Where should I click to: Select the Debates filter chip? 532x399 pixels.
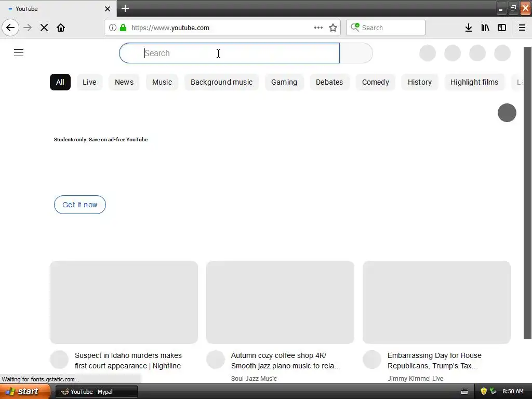pyautogui.click(x=329, y=82)
